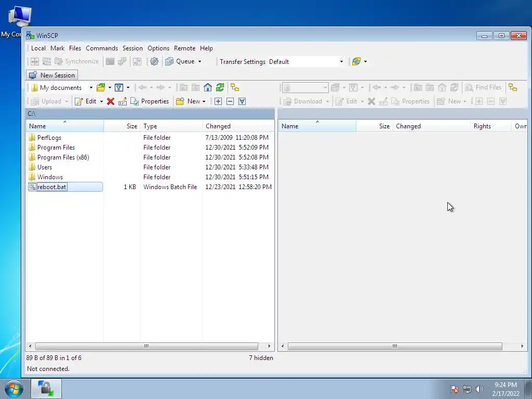Expand the Edit dropdown arrow
The image size is (532, 399).
point(101,101)
